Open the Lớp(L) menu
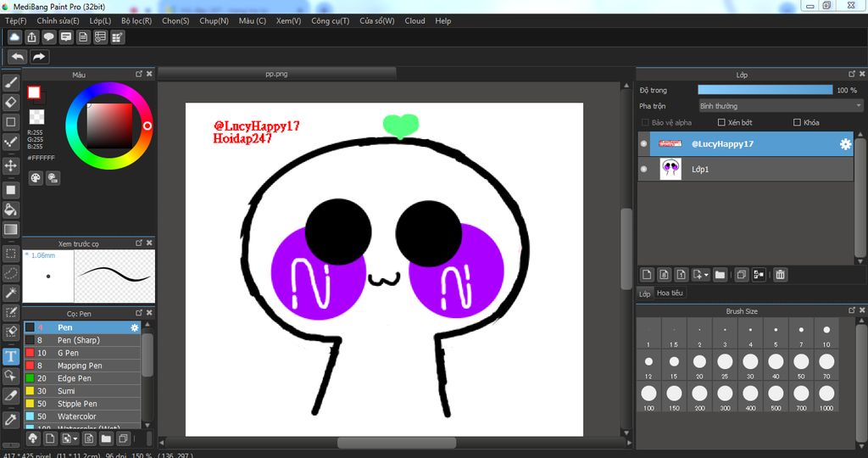868x458 pixels. (x=100, y=20)
